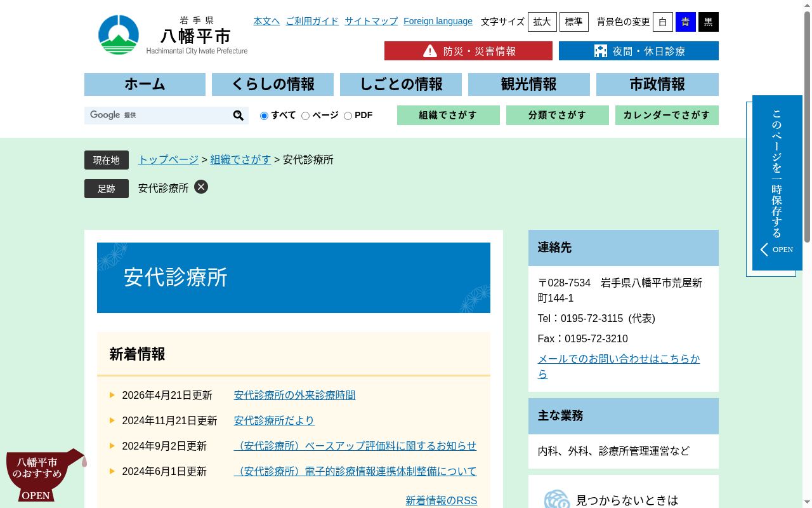Switch background color to blue (青)
Screen dimensions: 812x508
[x=686, y=22]
